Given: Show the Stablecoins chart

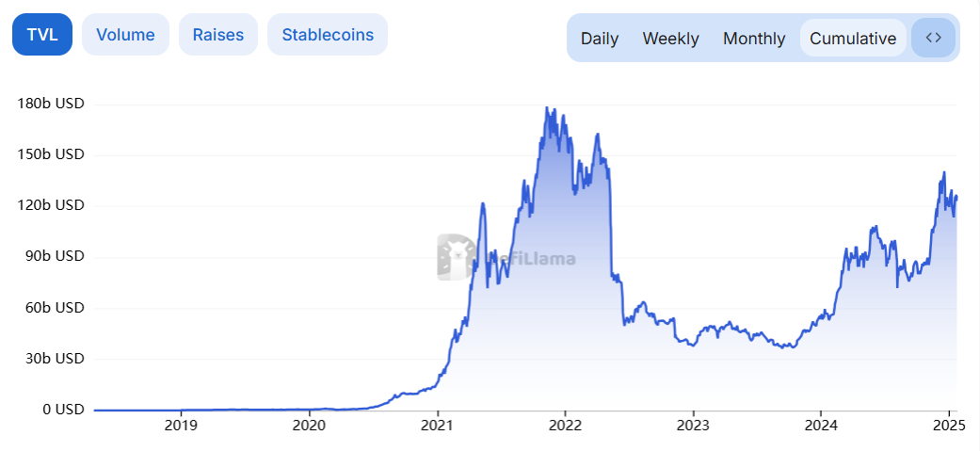Looking at the screenshot, I should pos(328,35).
